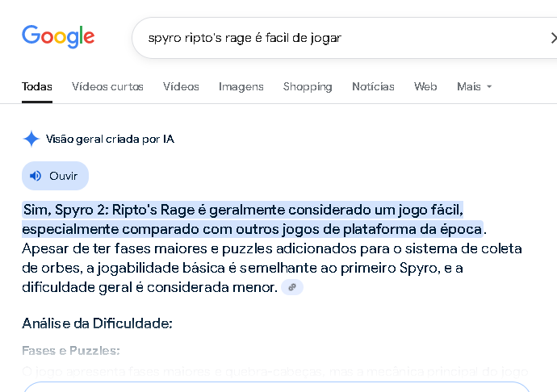Select the Todas results tab
The image size is (557, 392).
[37, 86]
